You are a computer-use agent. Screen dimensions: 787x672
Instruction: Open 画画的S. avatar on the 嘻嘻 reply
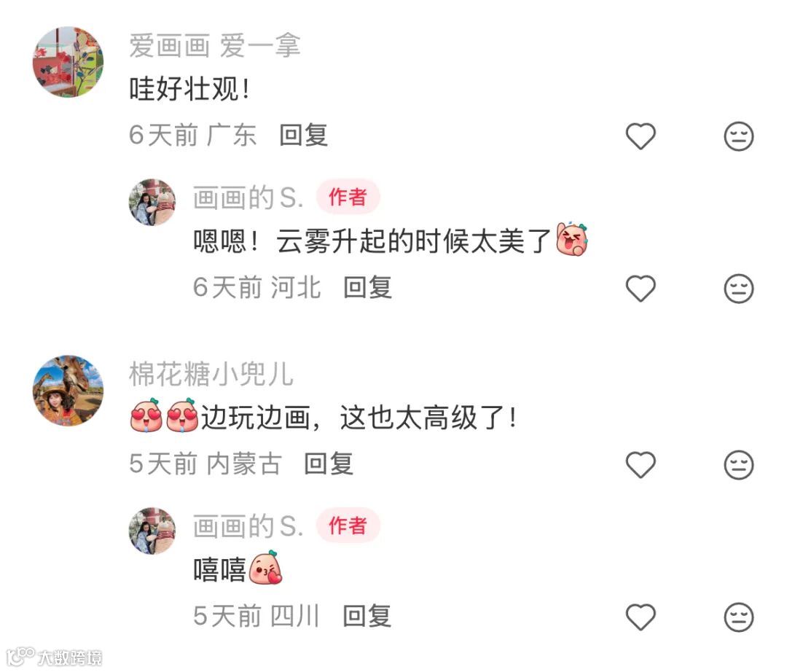(x=152, y=531)
